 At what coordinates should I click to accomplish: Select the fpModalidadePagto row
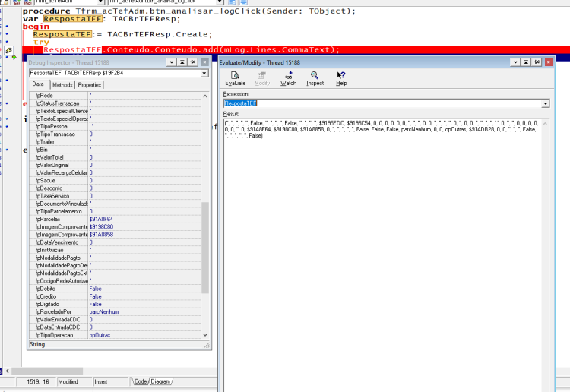(115, 258)
